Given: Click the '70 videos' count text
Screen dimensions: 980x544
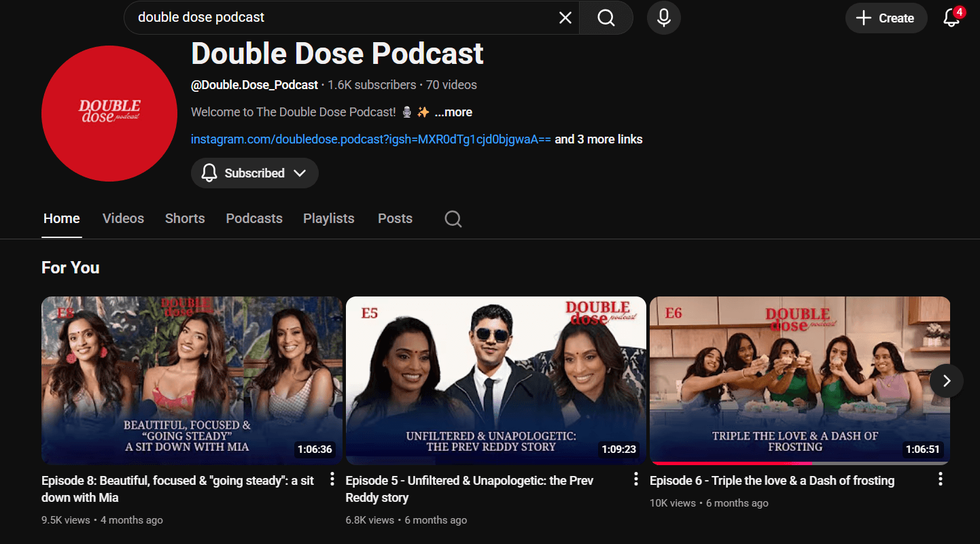Looking at the screenshot, I should 451,85.
